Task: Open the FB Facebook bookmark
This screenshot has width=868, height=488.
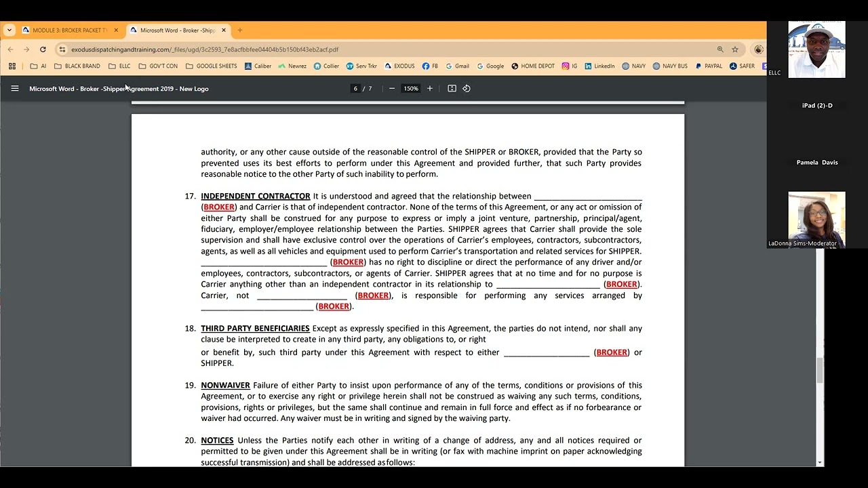Action: (x=430, y=66)
